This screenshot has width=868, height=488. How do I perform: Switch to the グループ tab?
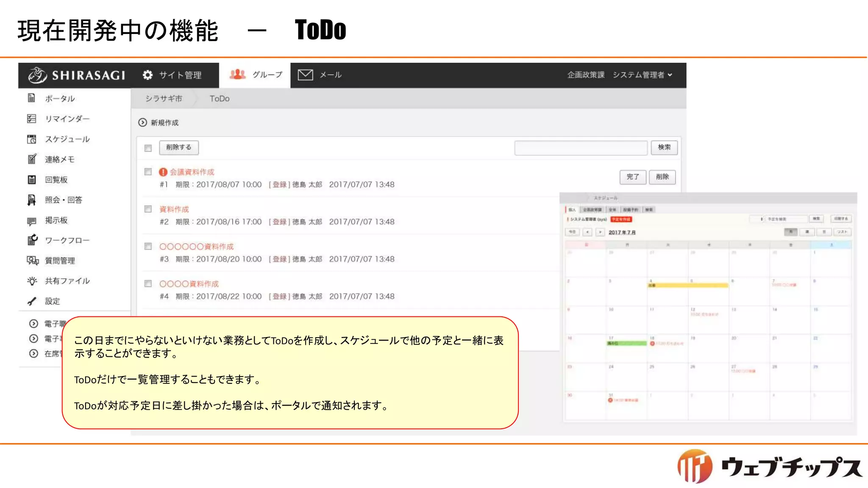click(256, 75)
